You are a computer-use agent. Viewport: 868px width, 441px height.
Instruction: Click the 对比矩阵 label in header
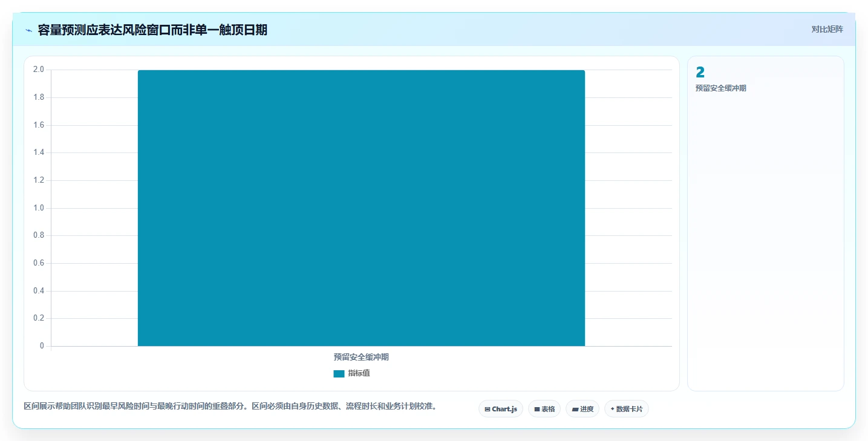point(827,29)
